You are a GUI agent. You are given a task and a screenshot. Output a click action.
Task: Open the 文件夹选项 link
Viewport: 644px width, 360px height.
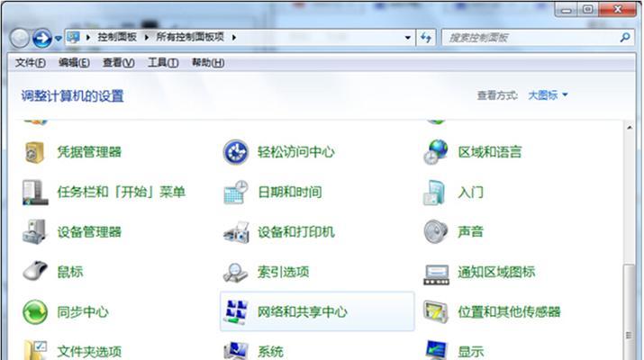(x=89, y=352)
